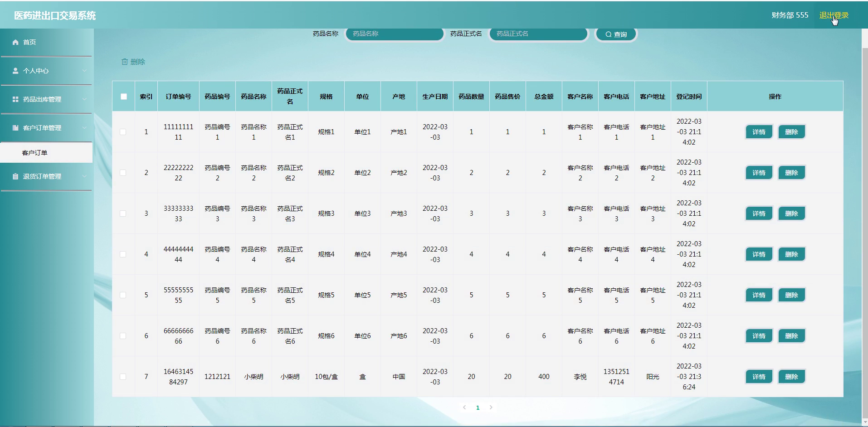The width and height of the screenshot is (868, 427).
Task: Click the 中国 origin cell
Action: point(399,377)
